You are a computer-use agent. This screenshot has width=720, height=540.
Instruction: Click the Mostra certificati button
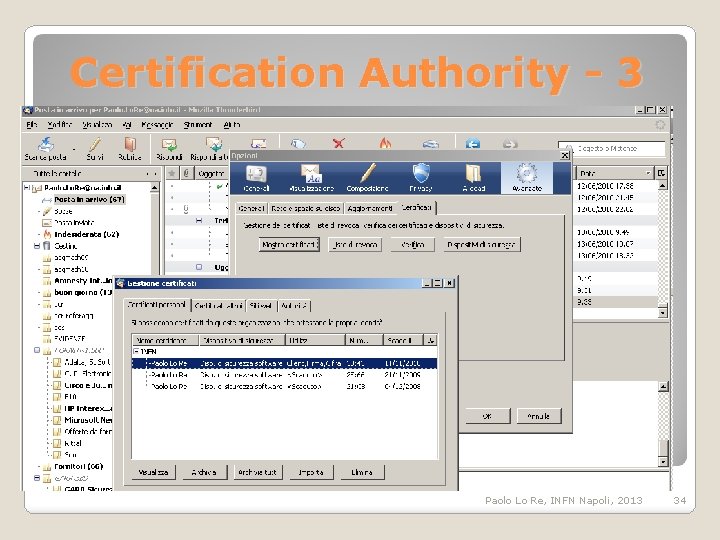[x=289, y=244]
